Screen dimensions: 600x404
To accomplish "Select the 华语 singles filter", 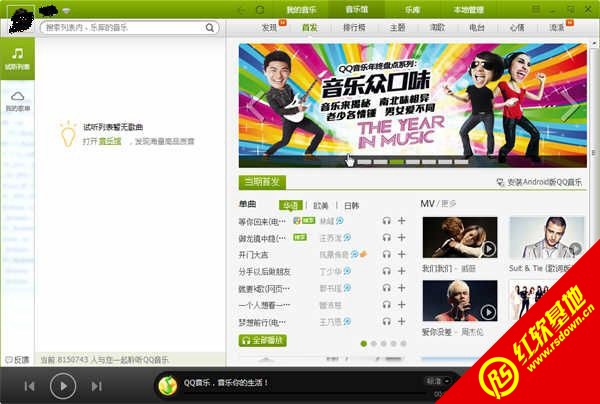I will pyautogui.click(x=290, y=205).
